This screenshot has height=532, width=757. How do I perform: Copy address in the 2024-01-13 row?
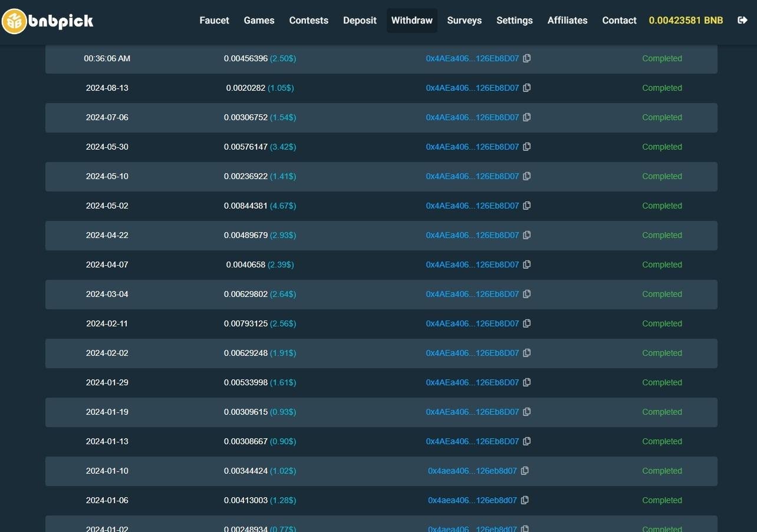click(527, 441)
